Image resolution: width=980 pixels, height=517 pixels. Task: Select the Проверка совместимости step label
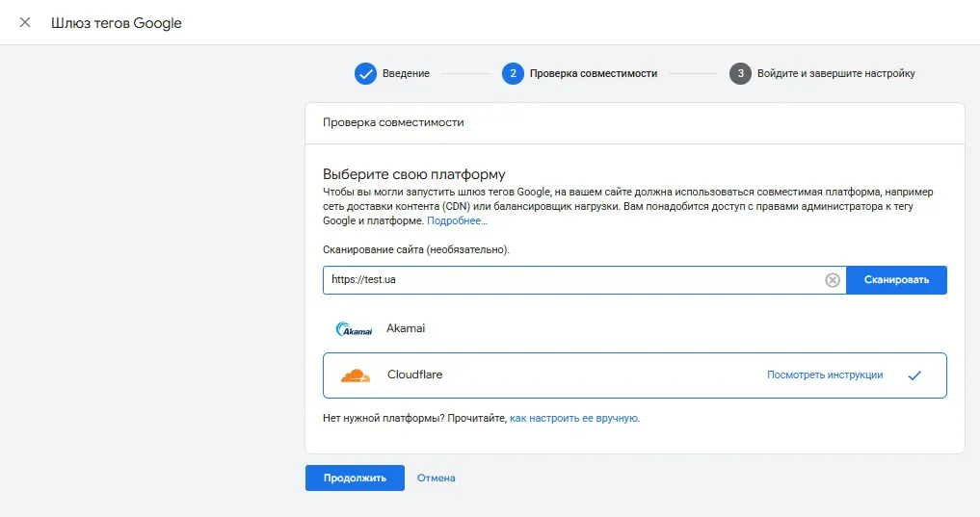click(594, 74)
